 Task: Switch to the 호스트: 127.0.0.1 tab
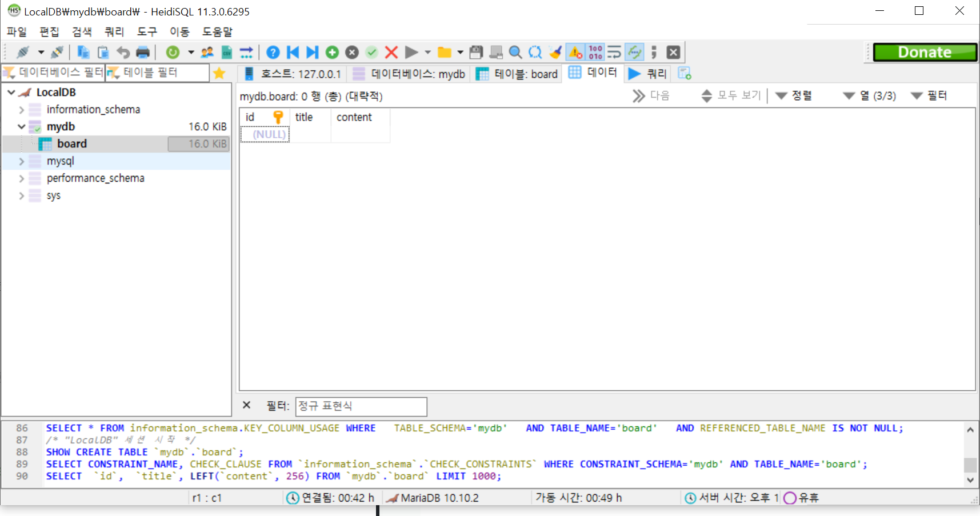[291, 74]
